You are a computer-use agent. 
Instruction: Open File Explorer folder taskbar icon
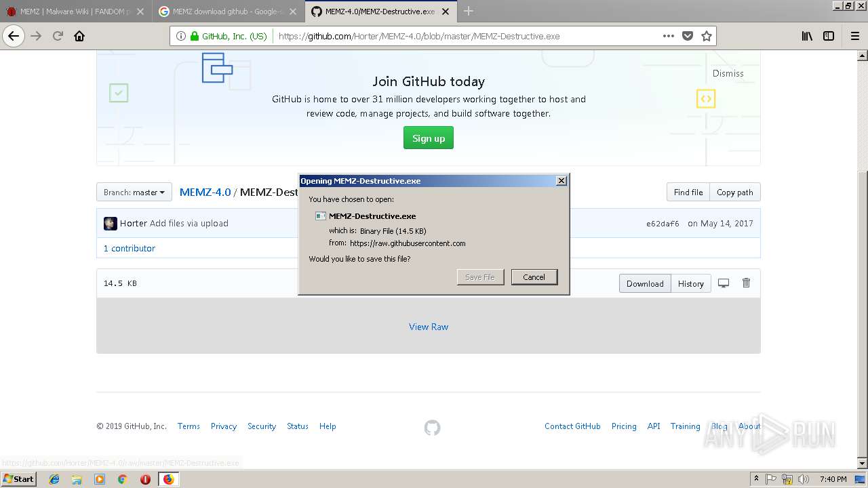pyautogui.click(x=77, y=479)
